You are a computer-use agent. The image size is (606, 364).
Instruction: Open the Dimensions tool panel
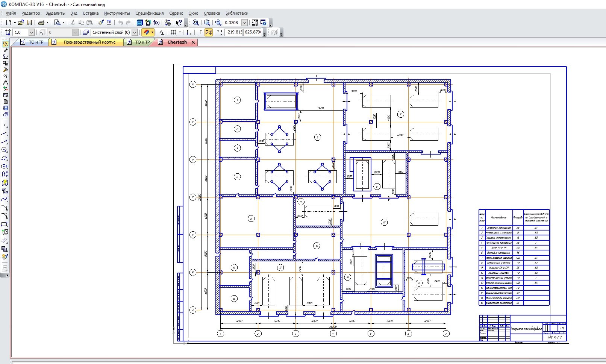click(x=5, y=50)
